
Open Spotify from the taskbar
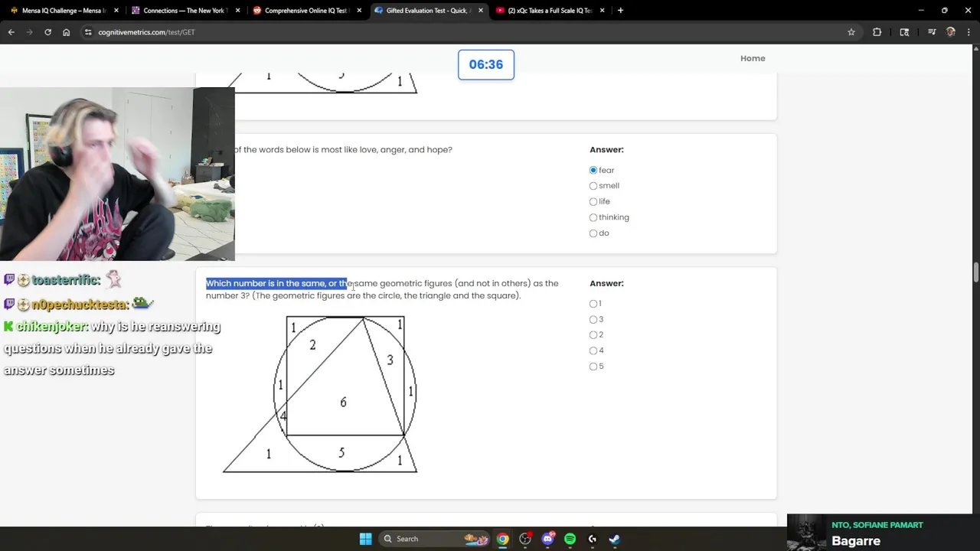click(x=570, y=539)
